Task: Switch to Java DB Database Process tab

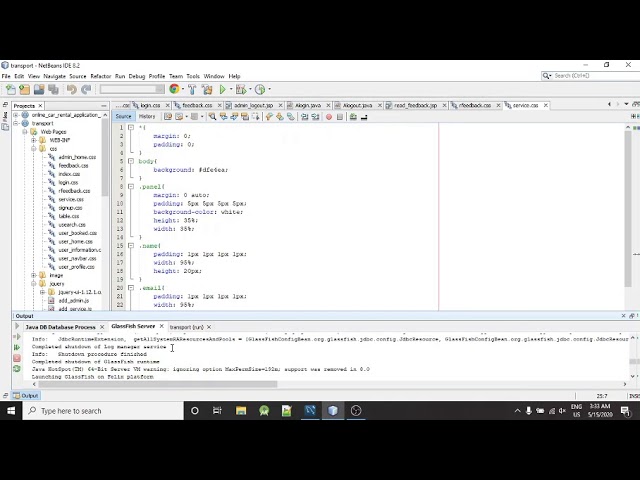Action: 60,327
